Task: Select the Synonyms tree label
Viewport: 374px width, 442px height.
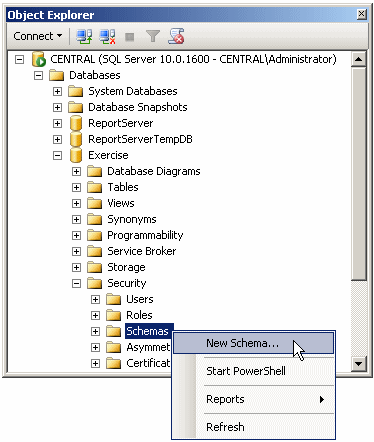Action: pyautogui.click(x=132, y=219)
